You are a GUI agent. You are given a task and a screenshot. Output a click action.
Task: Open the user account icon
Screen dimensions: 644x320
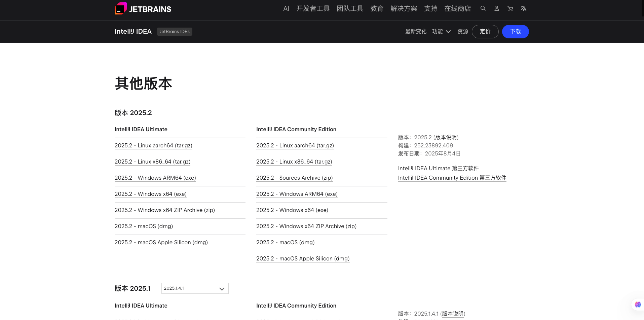click(496, 8)
